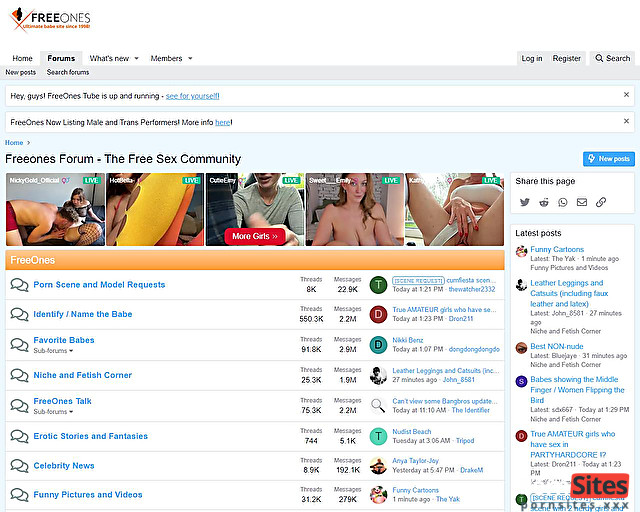Dismiss the FreeOnes Tube notice
The width and height of the screenshot is (640, 512).
(x=626, y=95)
